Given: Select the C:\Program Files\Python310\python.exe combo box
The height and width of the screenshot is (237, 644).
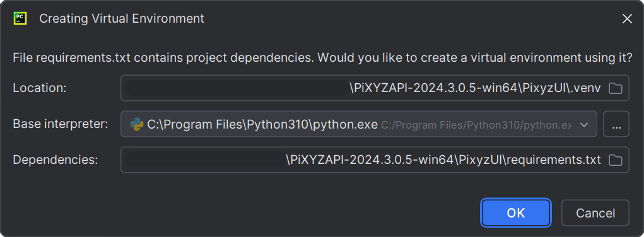Looking at the screenshot, I should point(358,124).
